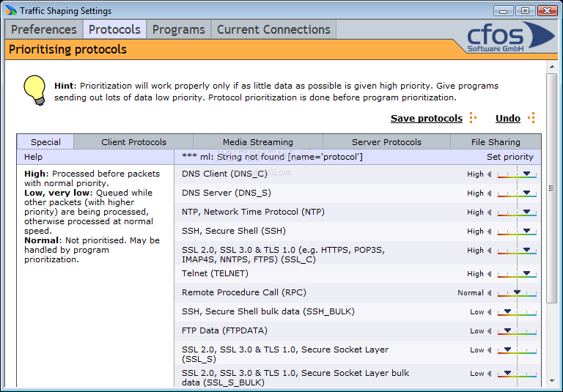Lower the priority arrow for FTP Data
This screenshot has height=392, width=563.
point(490,331)
